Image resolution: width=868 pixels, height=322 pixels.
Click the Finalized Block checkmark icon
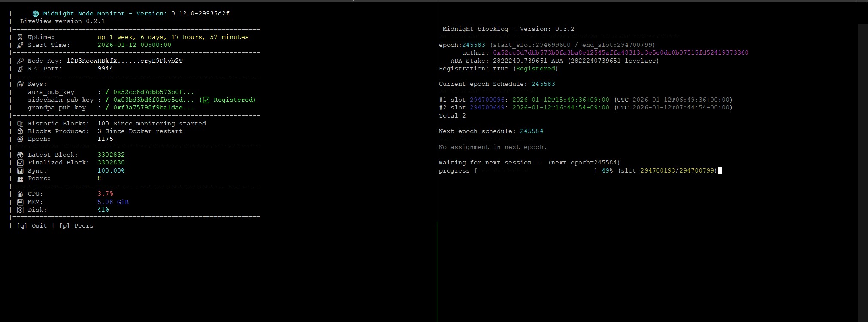(20, 163)
